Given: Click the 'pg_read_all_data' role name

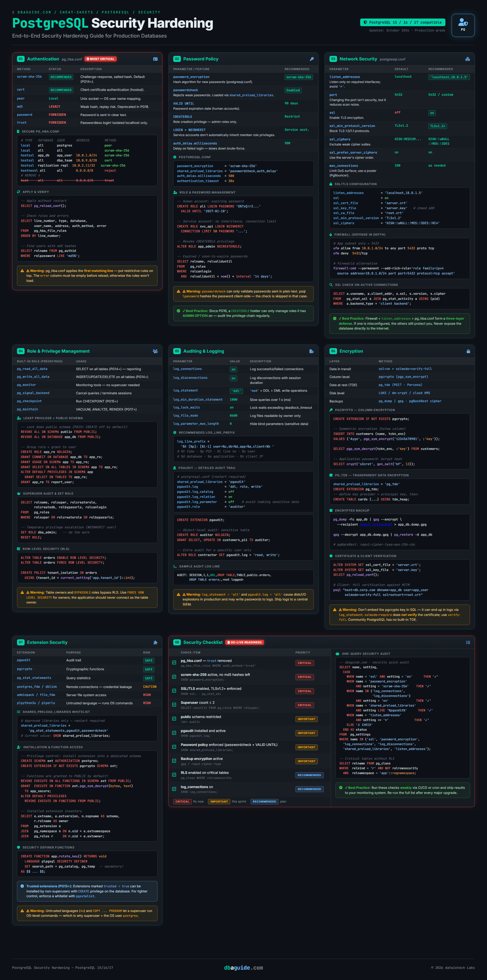Looking at the screenshot, I should tap(32, 369).
